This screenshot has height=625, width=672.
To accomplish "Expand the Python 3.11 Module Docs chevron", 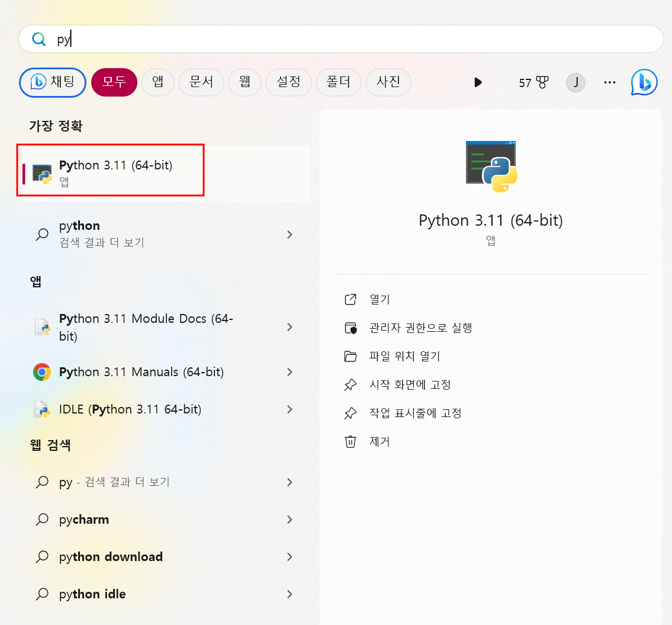I will [290, 327].
